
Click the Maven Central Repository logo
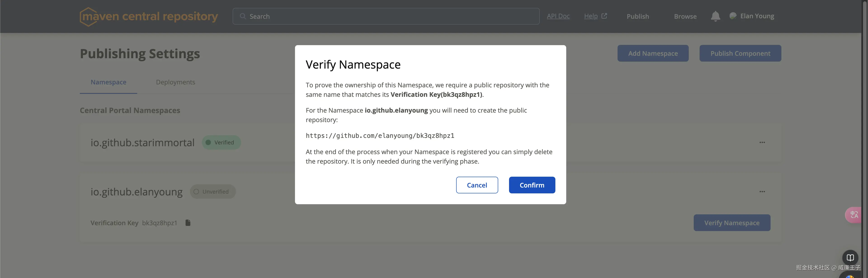(x=149, y=16)
